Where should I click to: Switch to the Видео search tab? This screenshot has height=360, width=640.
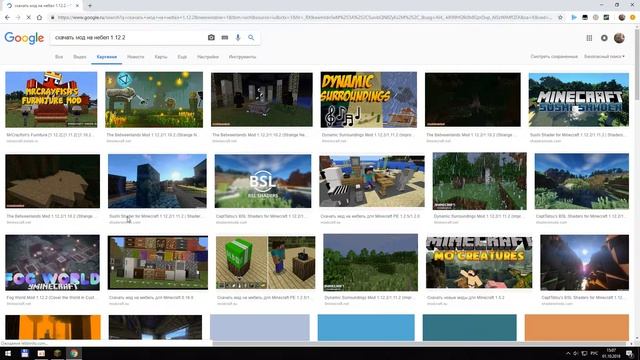coord(80,57)
